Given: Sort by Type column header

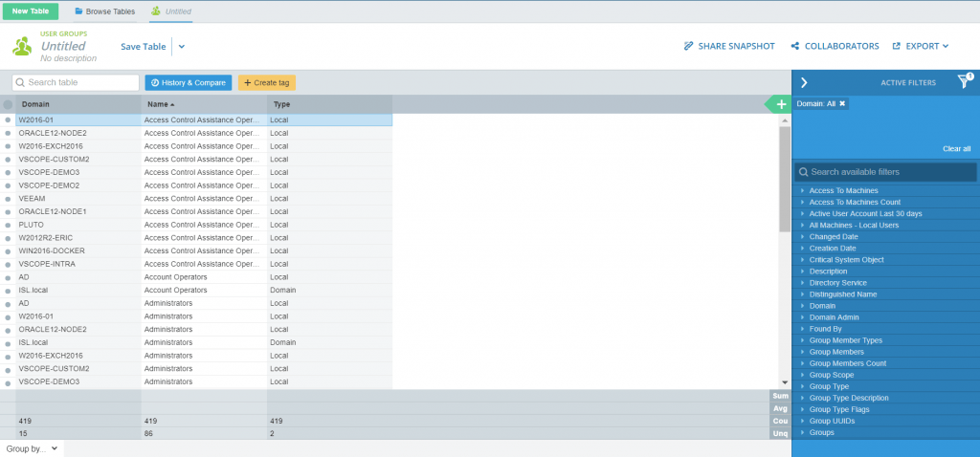Looking at the screenshot, I should tap(329, 104).
